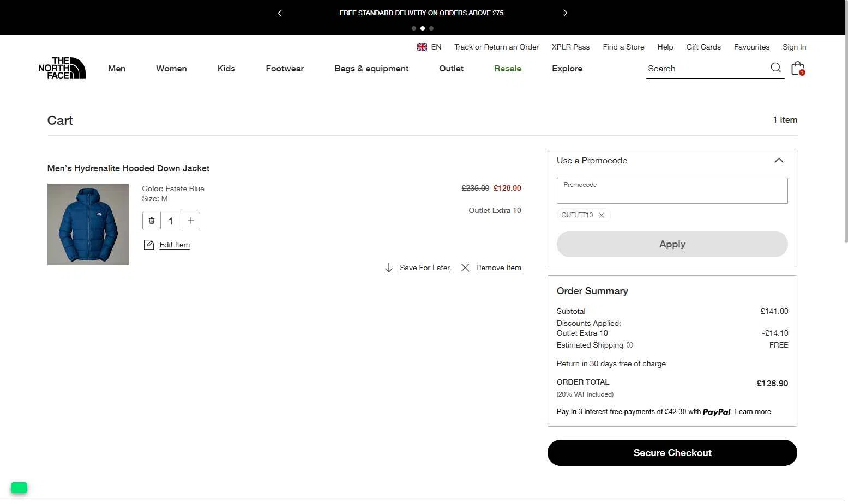Click Remove Item link text
848x504 pixels.
[x=498, y=268]
